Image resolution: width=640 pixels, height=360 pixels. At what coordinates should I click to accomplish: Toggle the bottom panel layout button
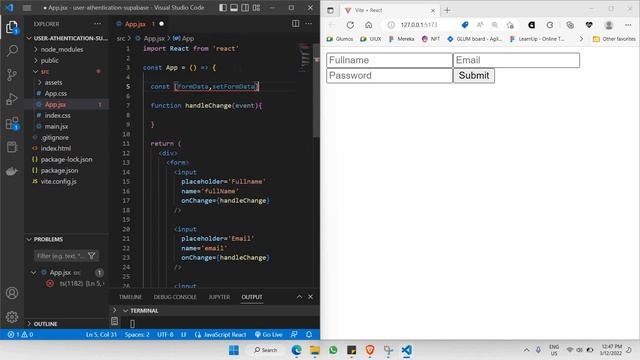234,8
